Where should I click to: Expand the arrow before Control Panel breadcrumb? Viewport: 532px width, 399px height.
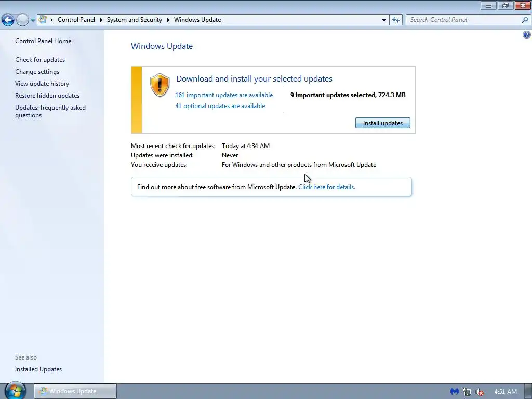tap(52, 20)
